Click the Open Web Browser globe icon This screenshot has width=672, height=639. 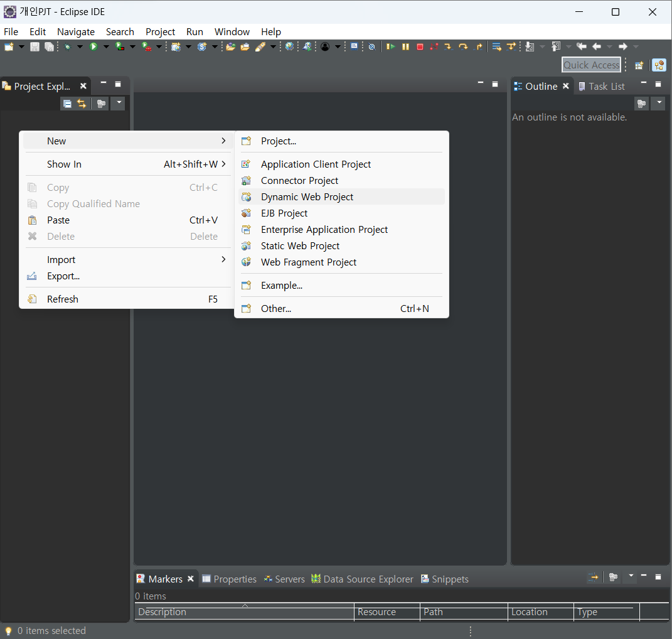tap(290, 46)
